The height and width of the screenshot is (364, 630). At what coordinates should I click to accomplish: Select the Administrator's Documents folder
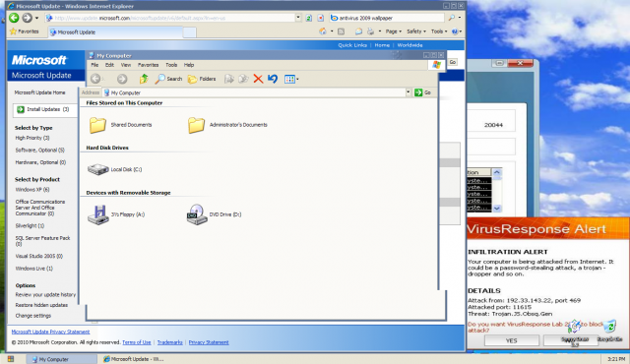coord(227,125)
